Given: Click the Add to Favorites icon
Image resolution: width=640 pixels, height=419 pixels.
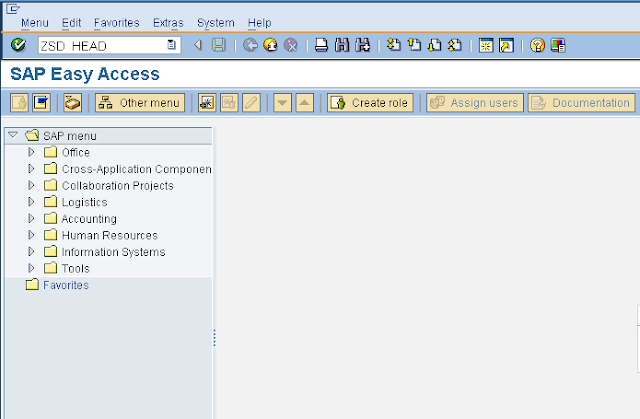Looking at the screenshot, I should click(207, 103).
